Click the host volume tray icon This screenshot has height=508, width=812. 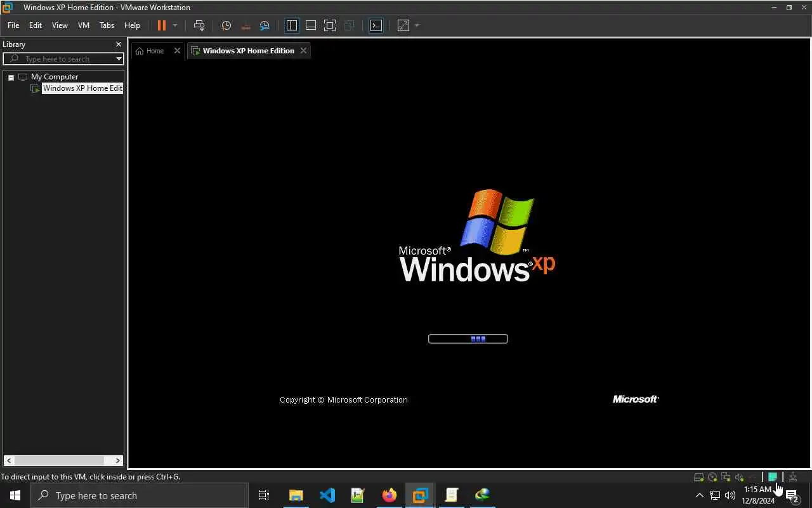point(730,495)
